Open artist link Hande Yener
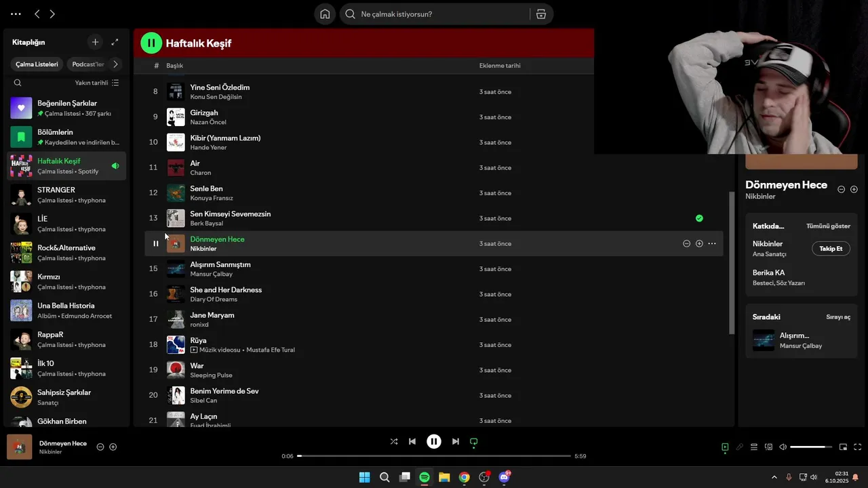 point(208,147)
